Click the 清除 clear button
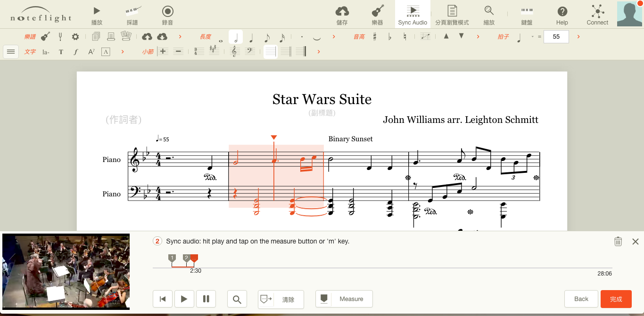644x316 pixels. coord(281,299)
